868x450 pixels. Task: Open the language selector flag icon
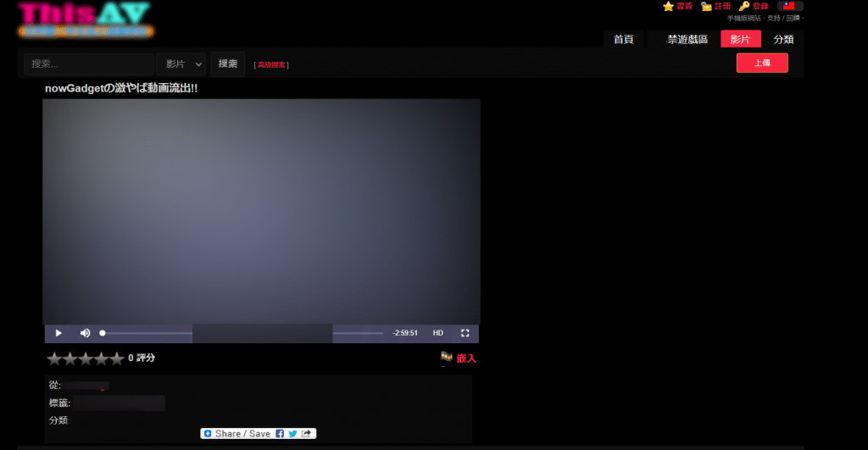pos(789,6)
